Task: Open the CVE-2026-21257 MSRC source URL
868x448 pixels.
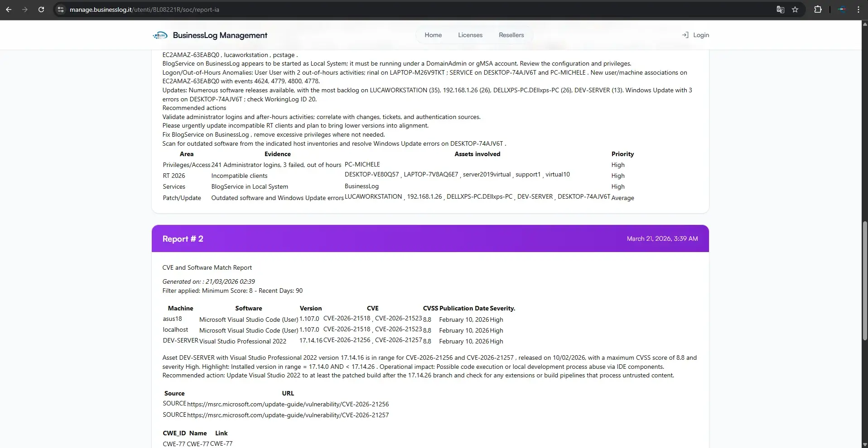Action: pos(288,415)
